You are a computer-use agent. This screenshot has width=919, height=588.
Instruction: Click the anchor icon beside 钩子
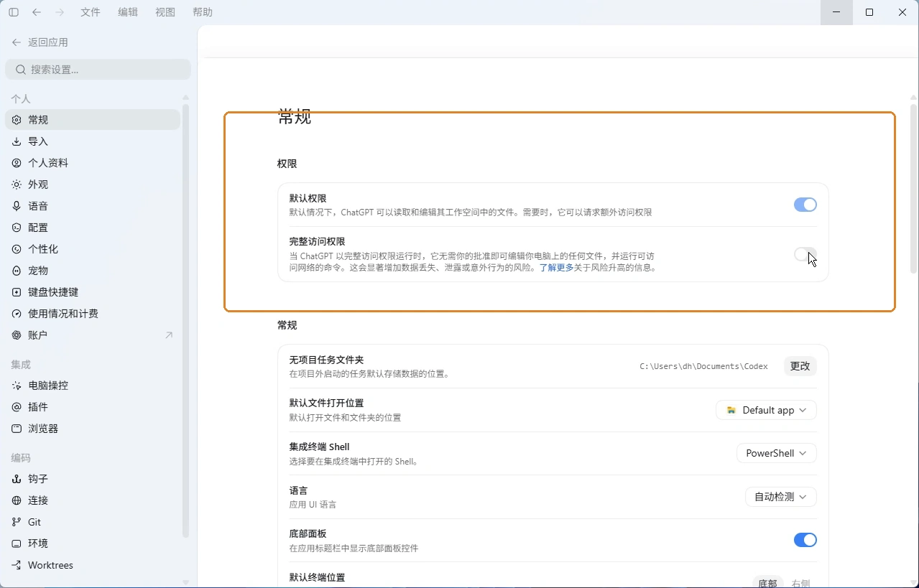(17, 479)
